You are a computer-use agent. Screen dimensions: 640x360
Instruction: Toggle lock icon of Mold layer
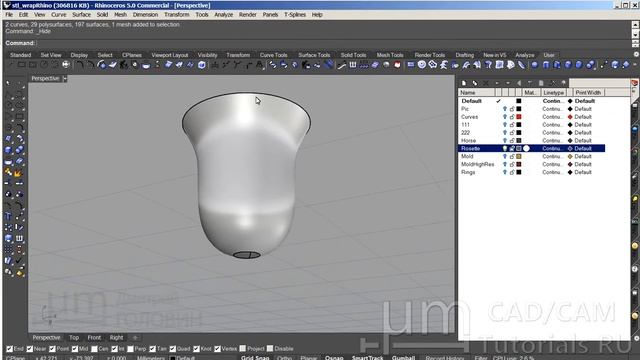coord(512,157)
